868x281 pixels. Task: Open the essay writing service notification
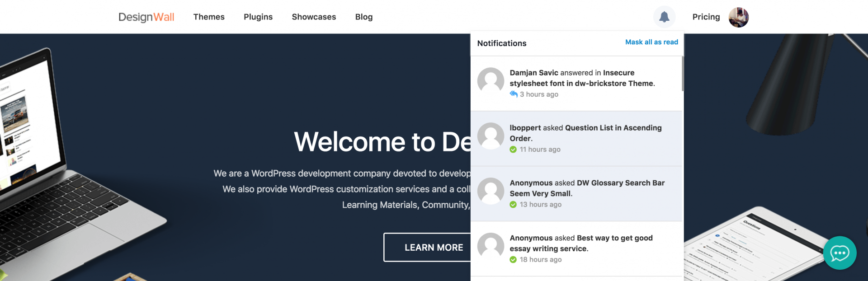click(581, 243)
